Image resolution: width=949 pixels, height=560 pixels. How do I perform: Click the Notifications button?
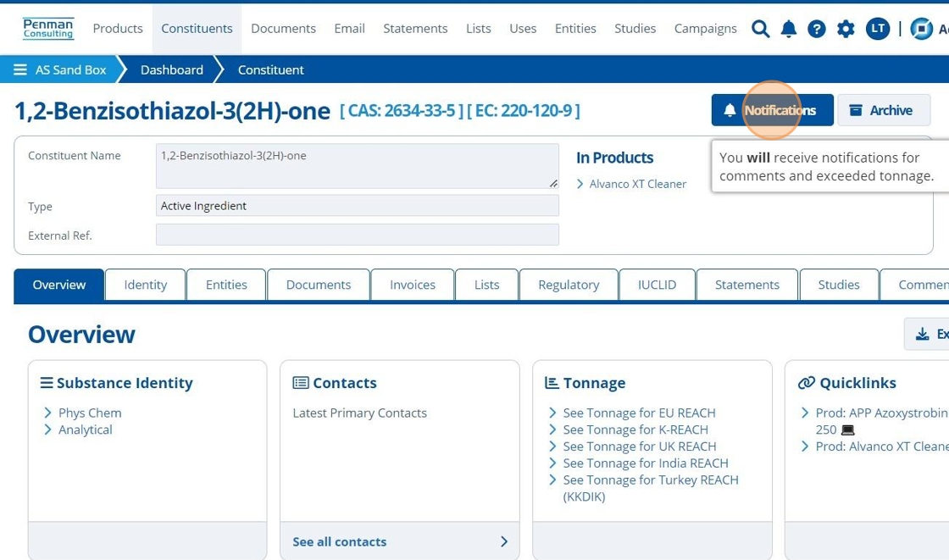pyautogui.click(x=772, y=110)
